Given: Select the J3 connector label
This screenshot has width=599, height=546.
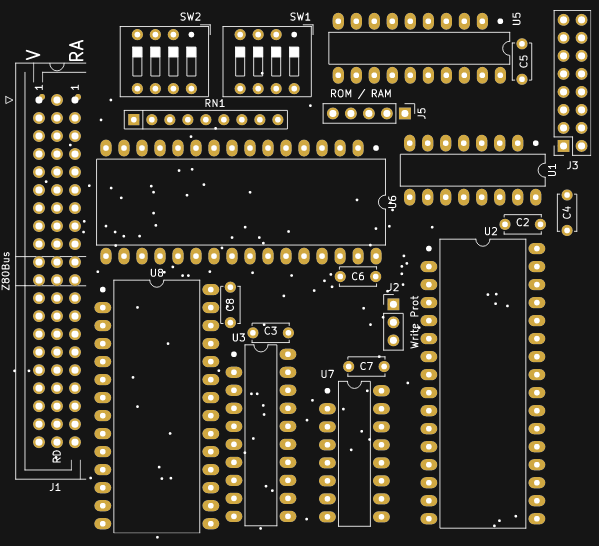Looking at the screenshot, I should [572, 165].
